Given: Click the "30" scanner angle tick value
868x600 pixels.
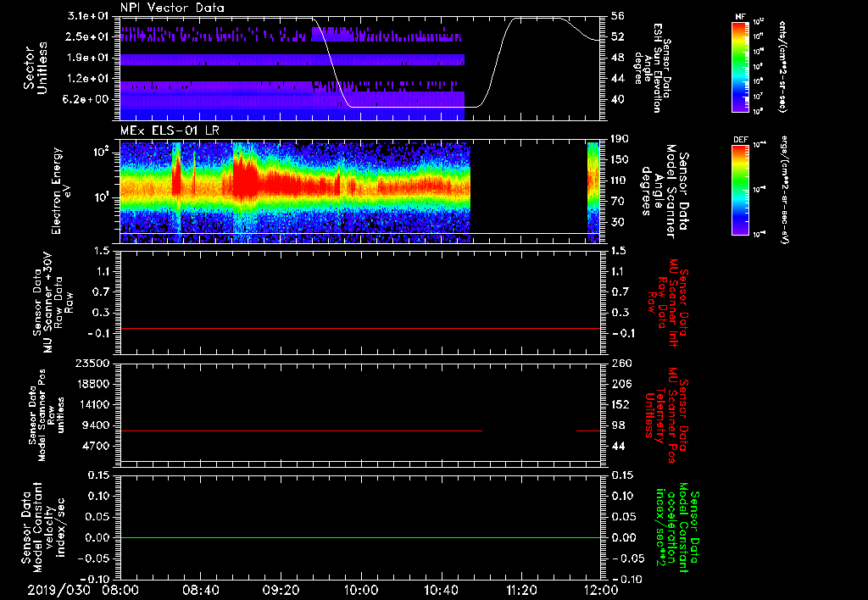Looking at the screenshot, I should pyautogui.click(x=617, y=223).
